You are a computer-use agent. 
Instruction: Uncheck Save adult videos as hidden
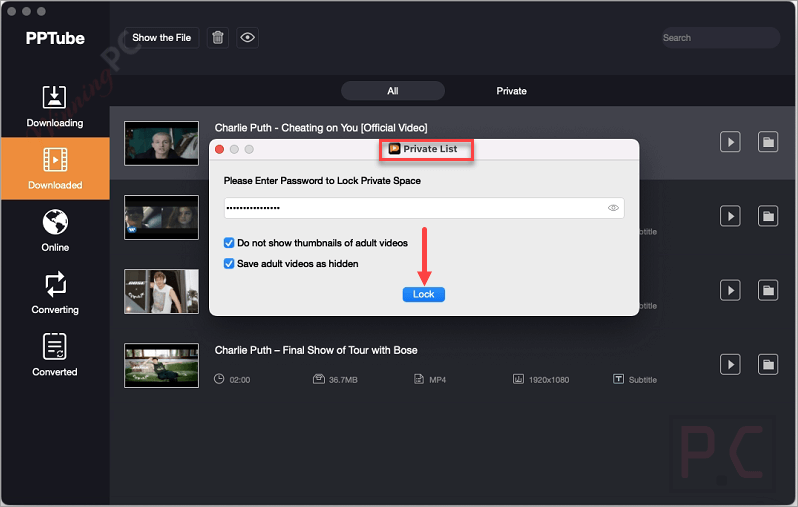pos(229,264)
